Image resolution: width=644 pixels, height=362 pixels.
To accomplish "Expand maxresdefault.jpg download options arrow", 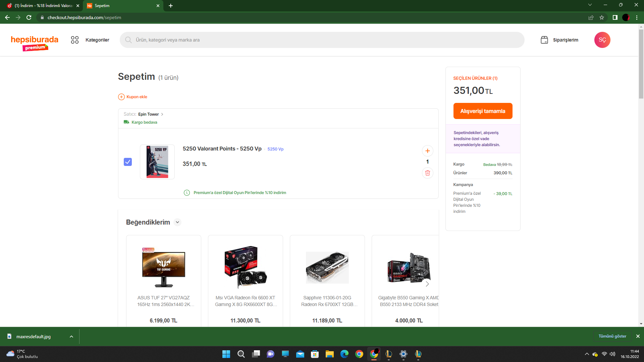I will click(71, 337).
